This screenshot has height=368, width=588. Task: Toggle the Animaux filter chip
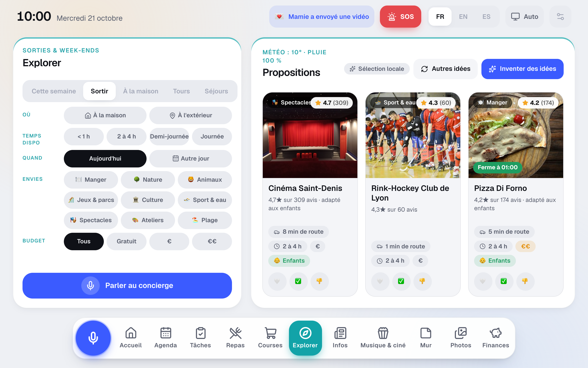point(205,180)
